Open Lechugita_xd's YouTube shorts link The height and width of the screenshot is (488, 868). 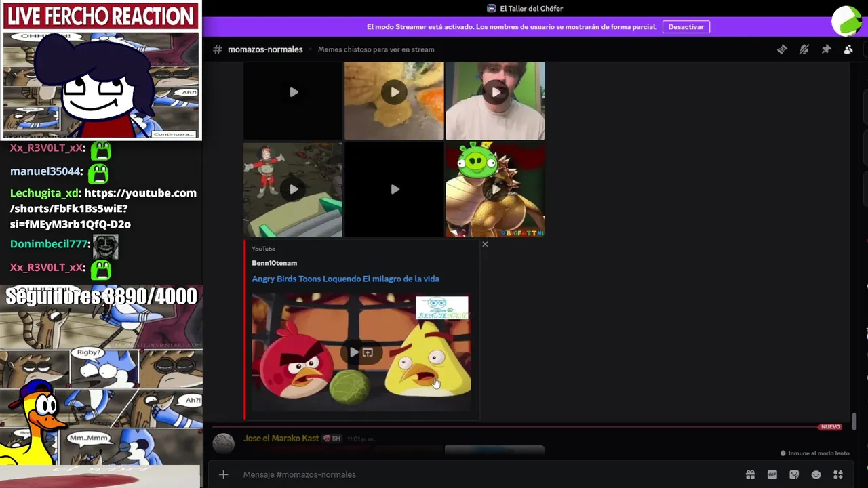tap(103, 209)
